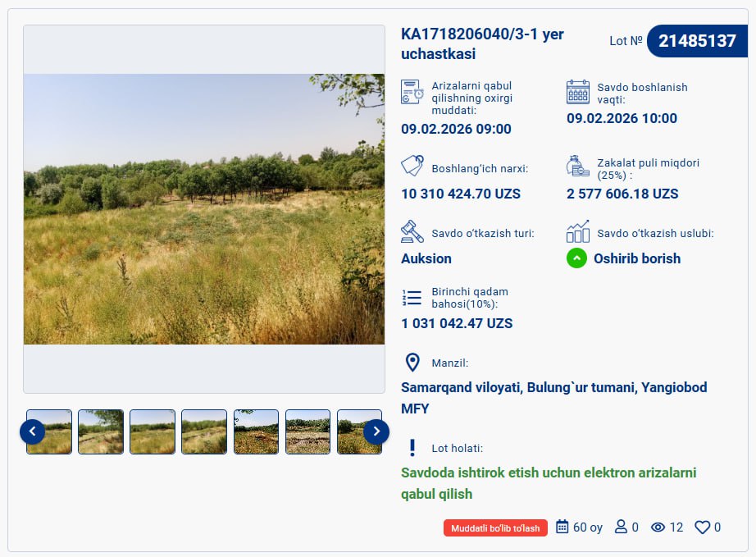The image size is (756, 557).
Task: Add lot to favorites with heart icon
Action: click(x=702, y=527)
